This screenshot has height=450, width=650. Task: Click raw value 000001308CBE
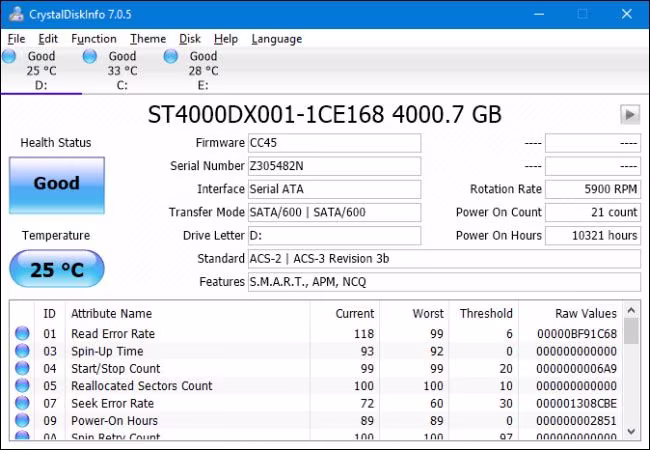577,403
